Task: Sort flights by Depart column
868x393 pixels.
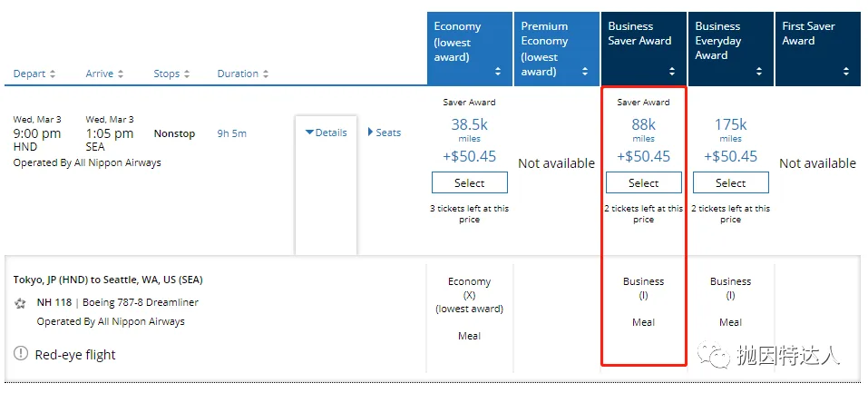Action: [x=34, y=74]
